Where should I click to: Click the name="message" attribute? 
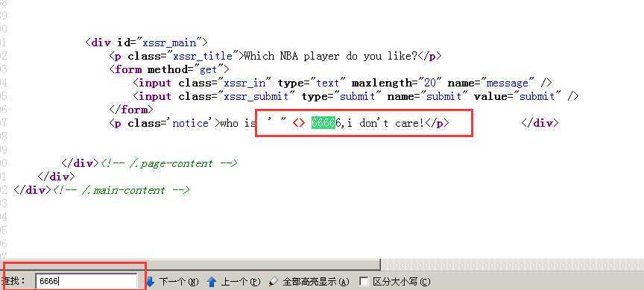492,83
